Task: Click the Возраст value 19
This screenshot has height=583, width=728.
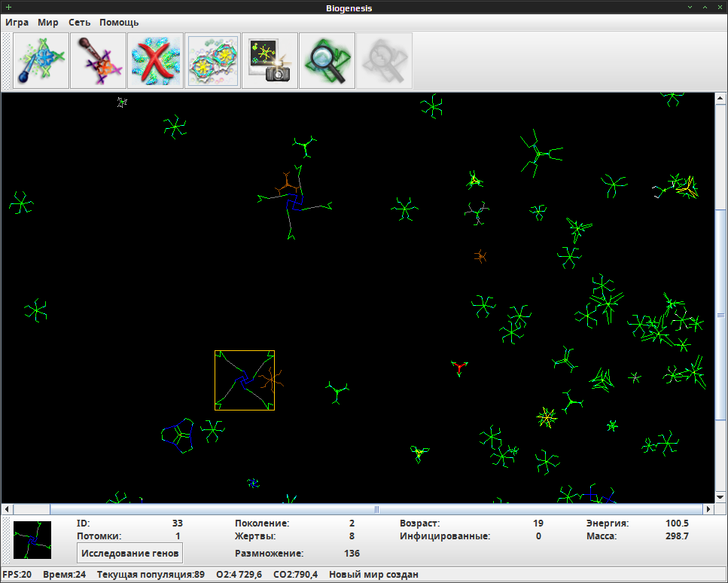Action: [538, 523]
